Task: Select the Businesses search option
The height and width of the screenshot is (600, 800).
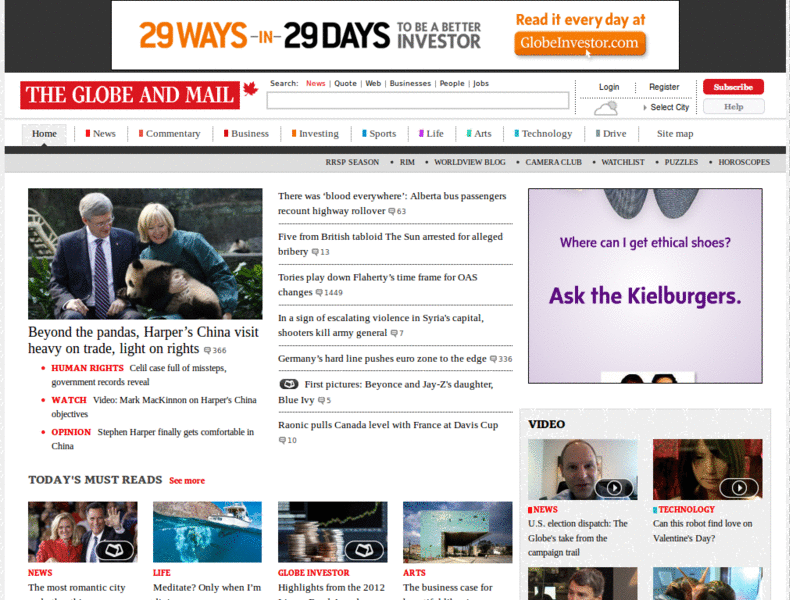Action: click(x=410, y=84)
